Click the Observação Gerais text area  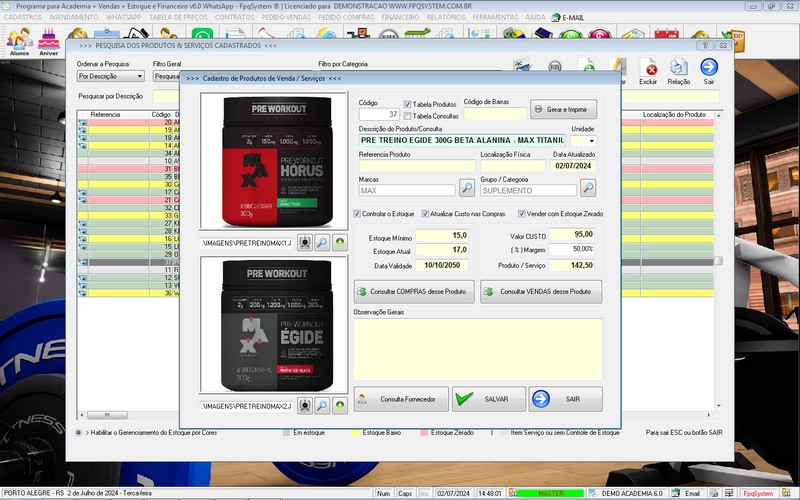(x=478, y=349)
